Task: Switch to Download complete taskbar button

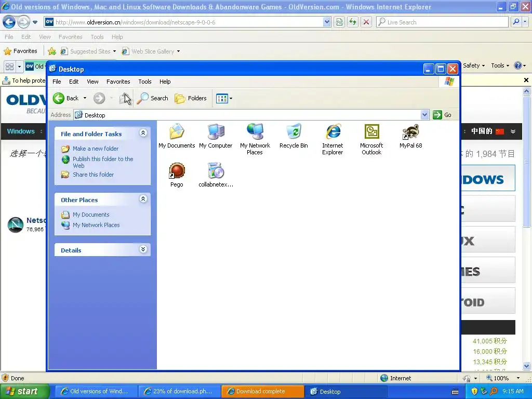Action: tap(262, 391)
